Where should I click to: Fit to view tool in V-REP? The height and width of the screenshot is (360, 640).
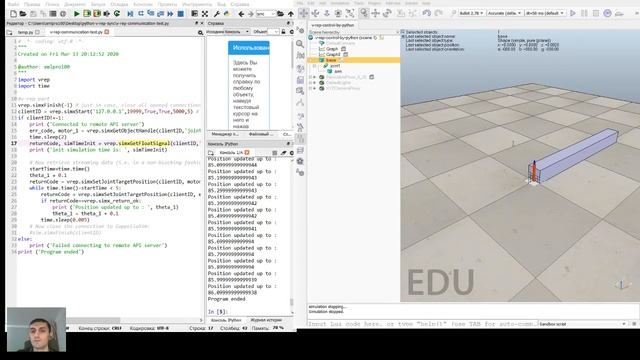coord(350,13)
